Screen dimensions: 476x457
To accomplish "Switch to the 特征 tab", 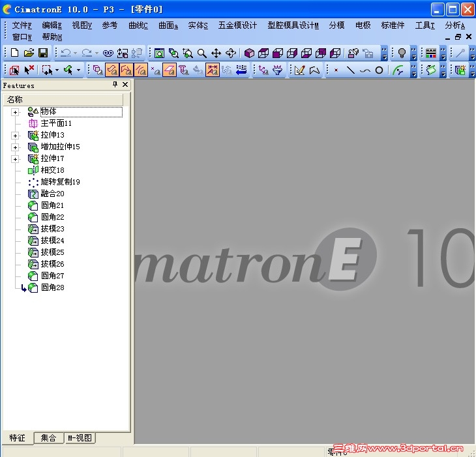I will (x=18, y=437).
